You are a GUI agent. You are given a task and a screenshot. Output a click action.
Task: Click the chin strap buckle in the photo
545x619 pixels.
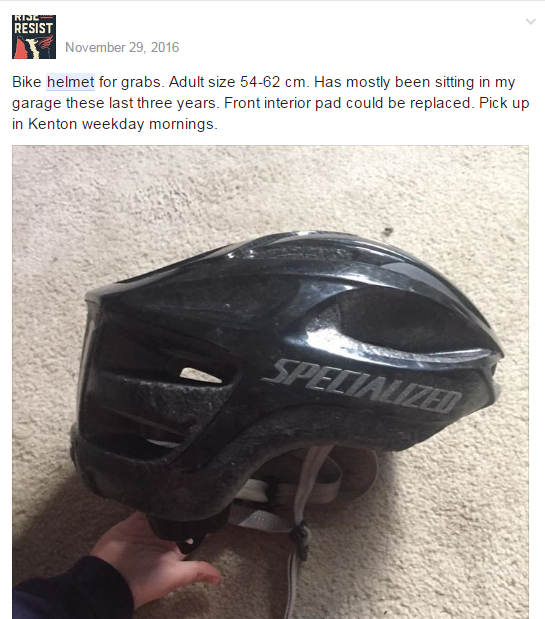tap(301, 538)
